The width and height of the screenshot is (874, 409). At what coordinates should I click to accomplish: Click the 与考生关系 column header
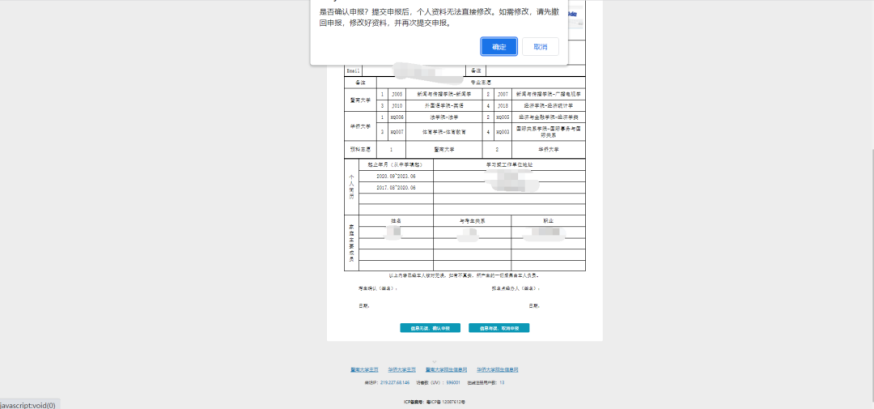pyautogui.click(x=472, y=221)
